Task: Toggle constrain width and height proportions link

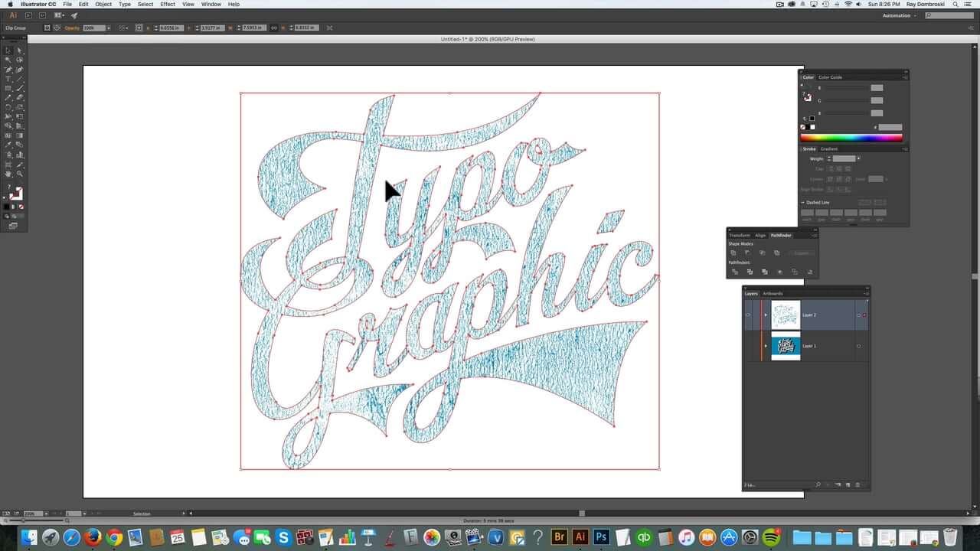Action: (x=274, y=28)
